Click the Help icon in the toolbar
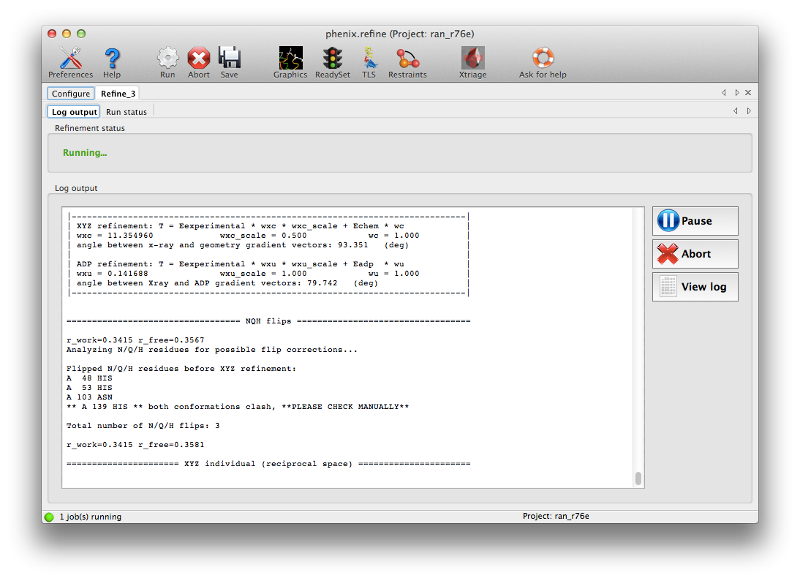The image size is (800, 581). point(112,60)
